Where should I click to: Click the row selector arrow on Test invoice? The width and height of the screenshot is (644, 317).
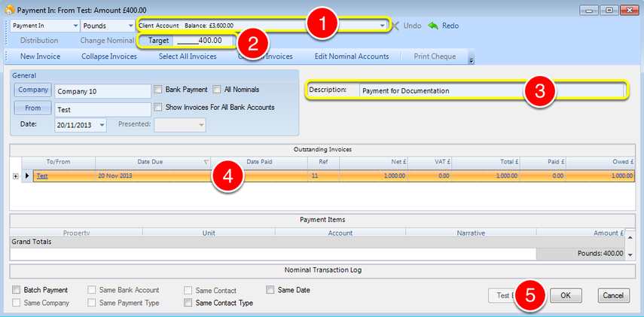(x=27, y=175)
